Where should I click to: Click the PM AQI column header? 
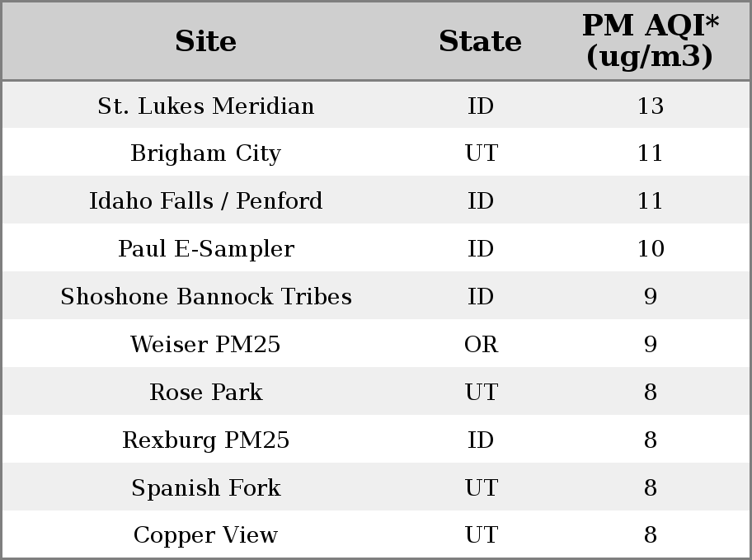tap(651, 41)
